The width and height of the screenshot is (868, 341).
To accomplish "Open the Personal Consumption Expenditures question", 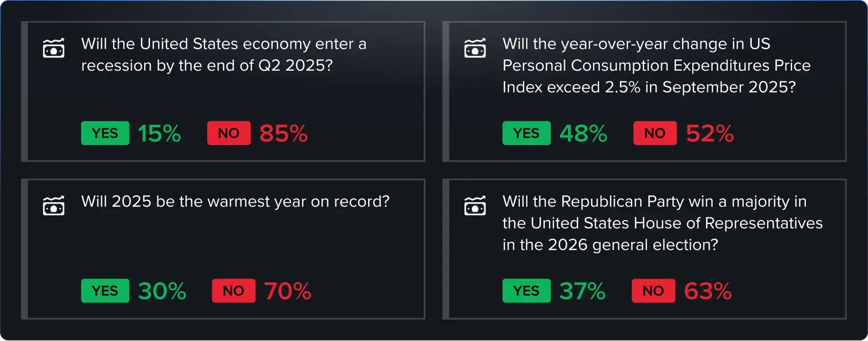I will pyautogui.click(x=656, y=65).
